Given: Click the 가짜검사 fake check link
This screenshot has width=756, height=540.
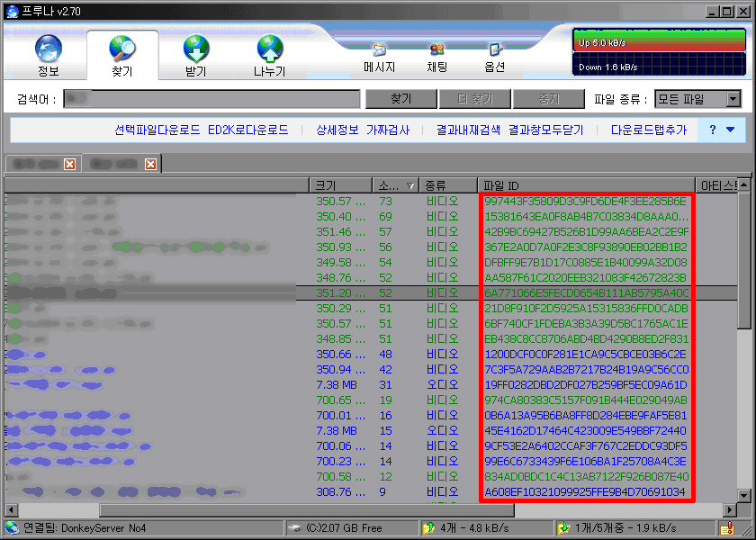Looking at the screenshot, I should pyautogui.click(x=387, y=130).
